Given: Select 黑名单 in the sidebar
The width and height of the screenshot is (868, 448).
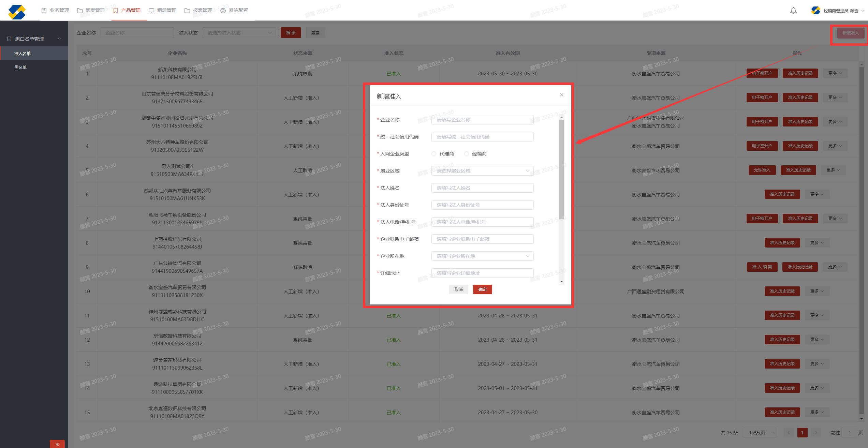Looking at the screenshot, I should pos(20,67).
